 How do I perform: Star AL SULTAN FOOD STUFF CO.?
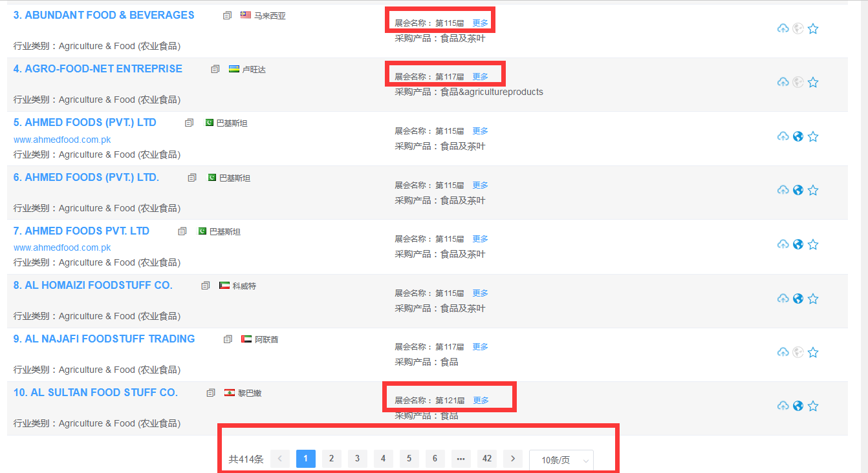click(x=813, y=406)
